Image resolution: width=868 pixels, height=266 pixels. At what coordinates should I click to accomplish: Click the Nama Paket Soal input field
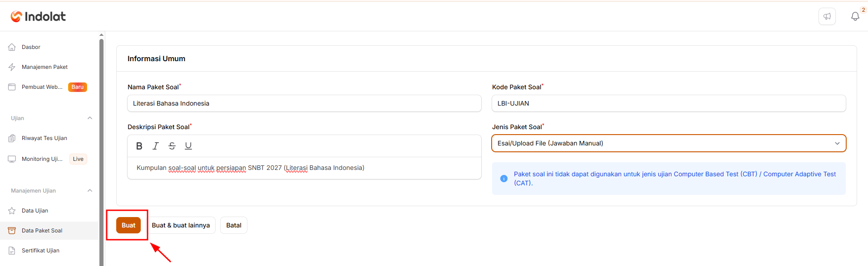(x=304, y=103)
